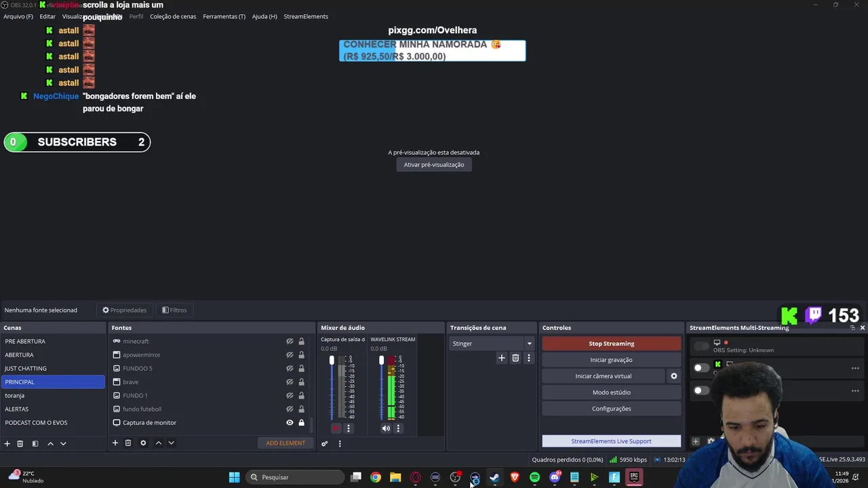Image resolution: width=868 pixels, height=488 pixels.
Task: Open Ferramentas (T) menu
Action: click(224, 16)
